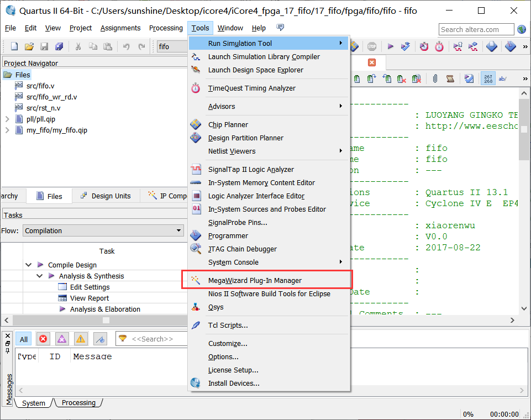
Task: Open MegaWizard Plug-In Manager
Action: [x=255, y=280]
